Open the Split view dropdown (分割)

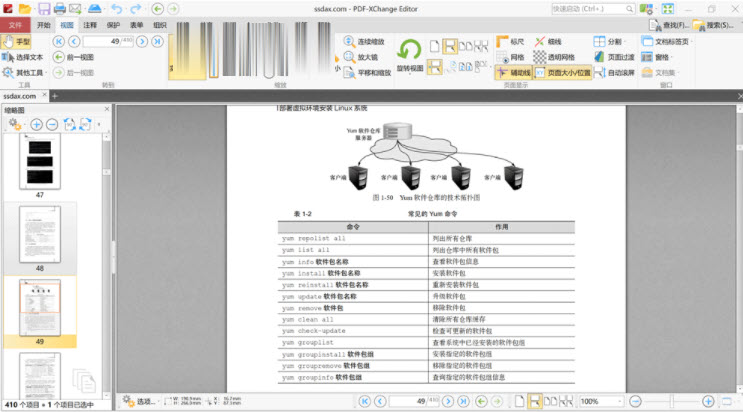point(607,41)
